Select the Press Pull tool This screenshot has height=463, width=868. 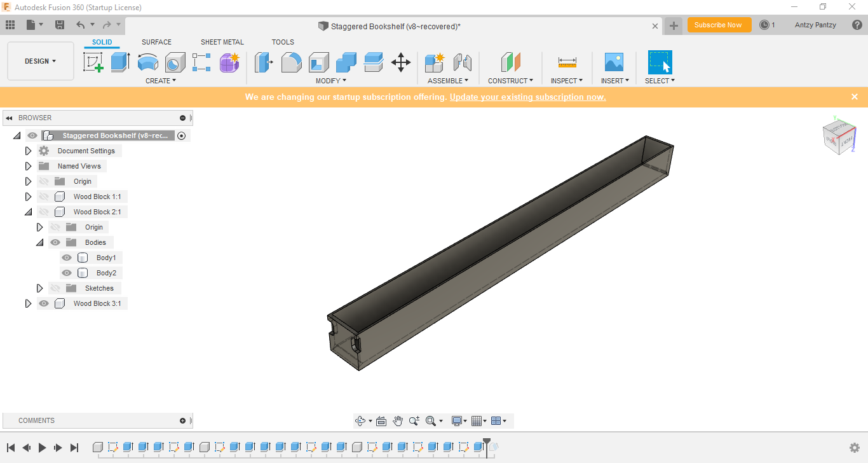click(x=264, y=62)
